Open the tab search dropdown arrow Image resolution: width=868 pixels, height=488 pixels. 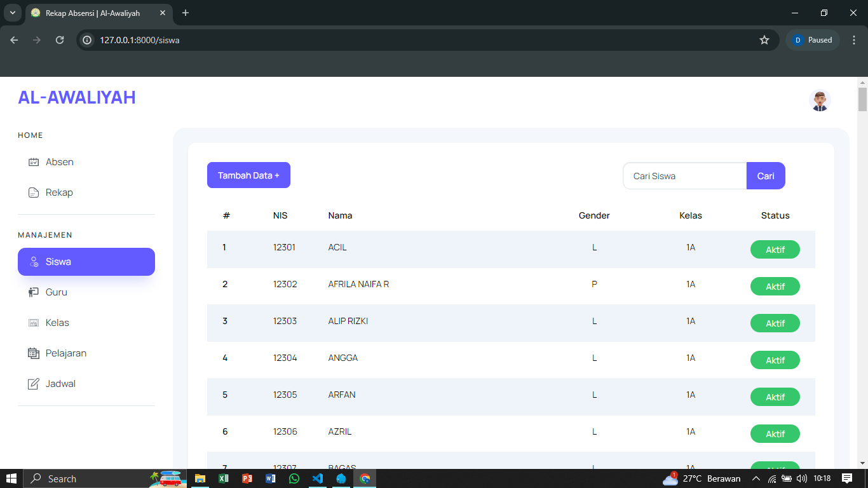[12, 13]
